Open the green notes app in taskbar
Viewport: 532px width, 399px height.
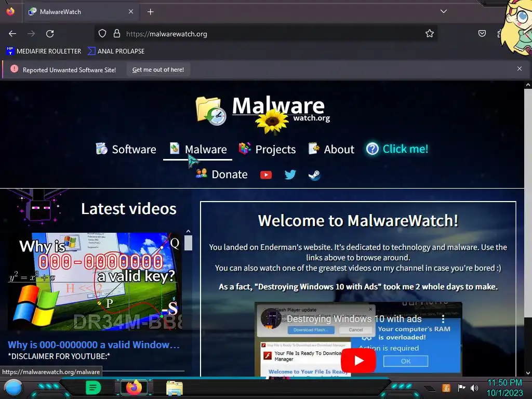coord(93,388)
